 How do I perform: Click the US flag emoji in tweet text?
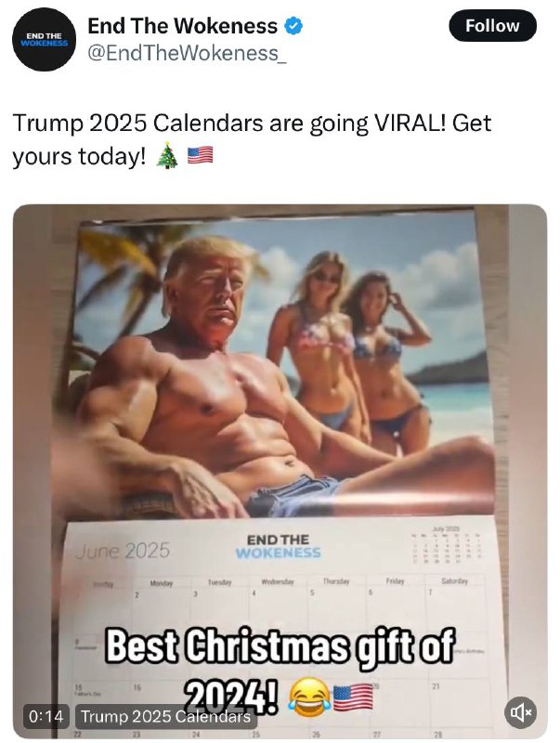[x=200, y=155]
